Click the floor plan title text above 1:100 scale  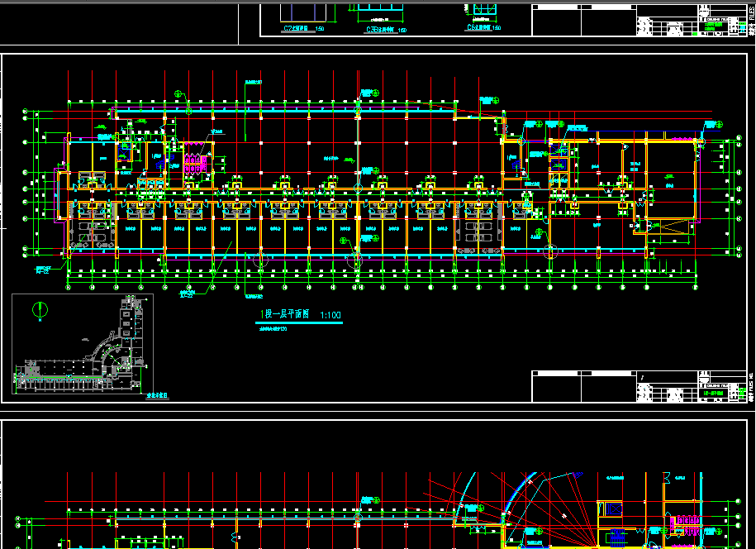283,314
